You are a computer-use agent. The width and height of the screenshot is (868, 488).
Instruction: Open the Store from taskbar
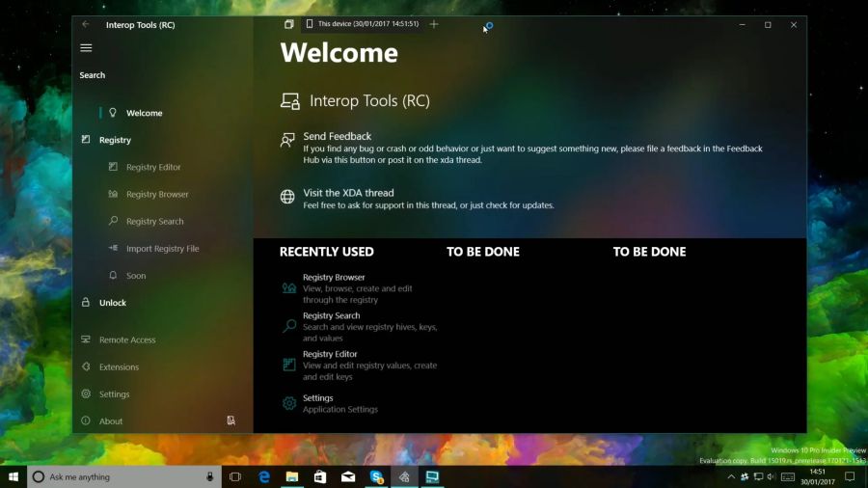click(x=320, y=477)
